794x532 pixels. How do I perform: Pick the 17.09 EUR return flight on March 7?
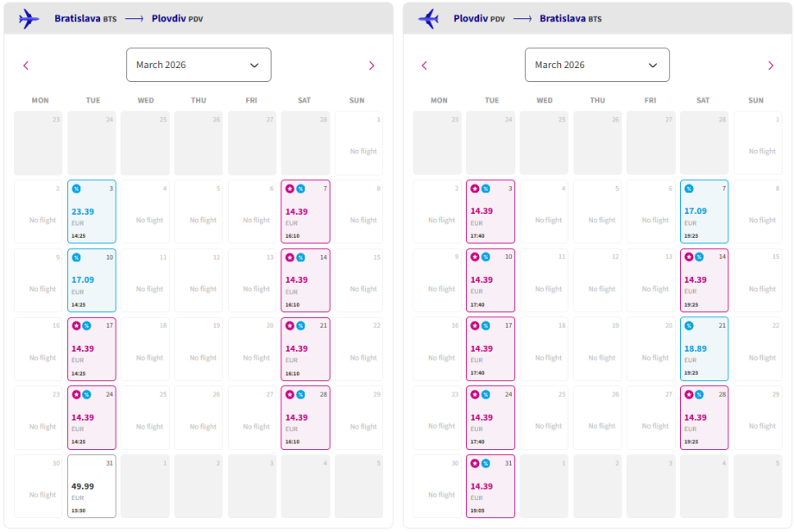(703, 212)
